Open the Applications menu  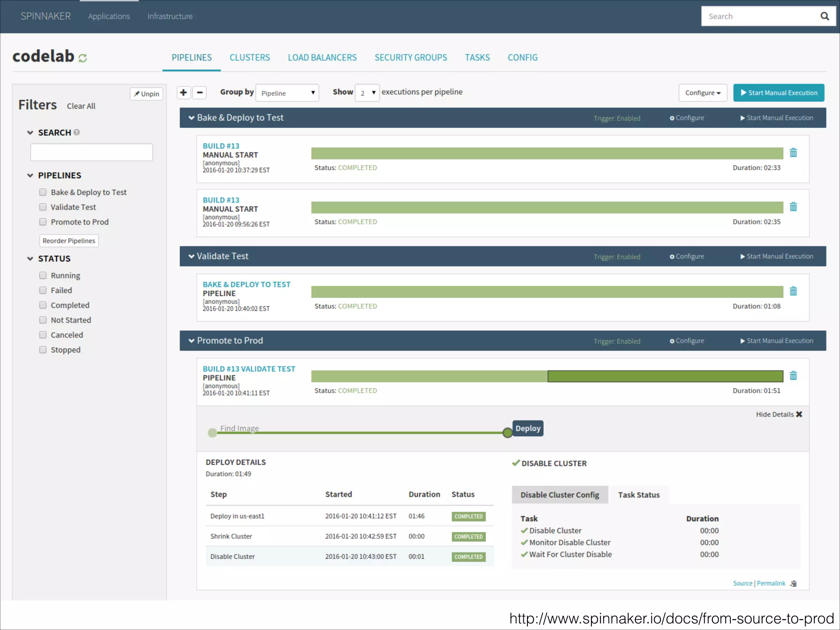pos(109,16)
